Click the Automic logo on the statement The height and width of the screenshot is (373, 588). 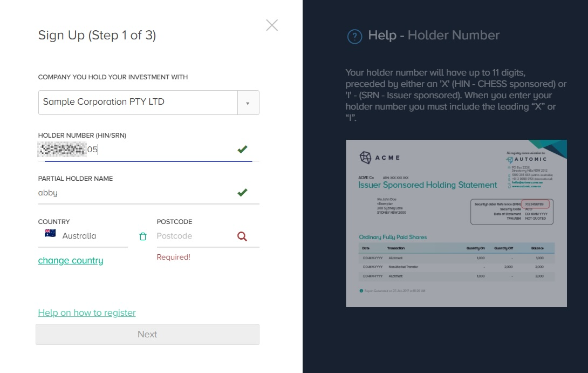pyautogui.click(x=527, y=159)
